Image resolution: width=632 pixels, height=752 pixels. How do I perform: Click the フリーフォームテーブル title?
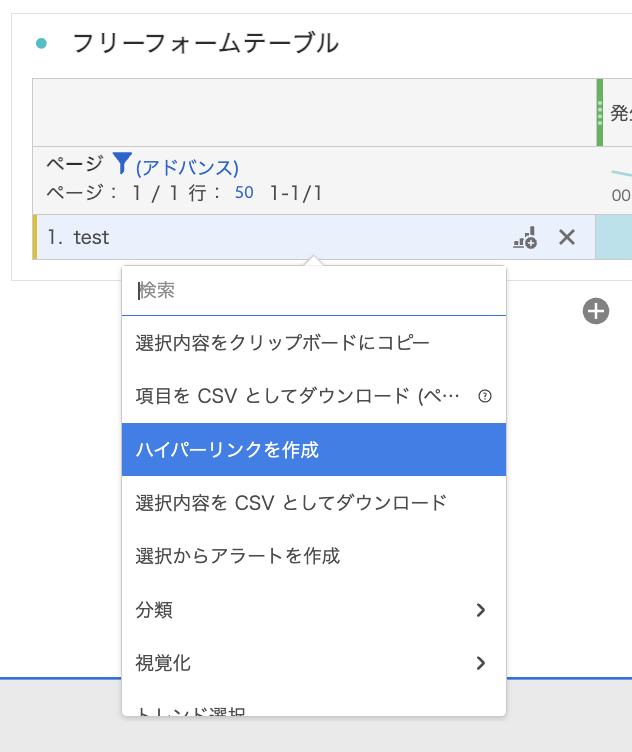tap(206, 43)
